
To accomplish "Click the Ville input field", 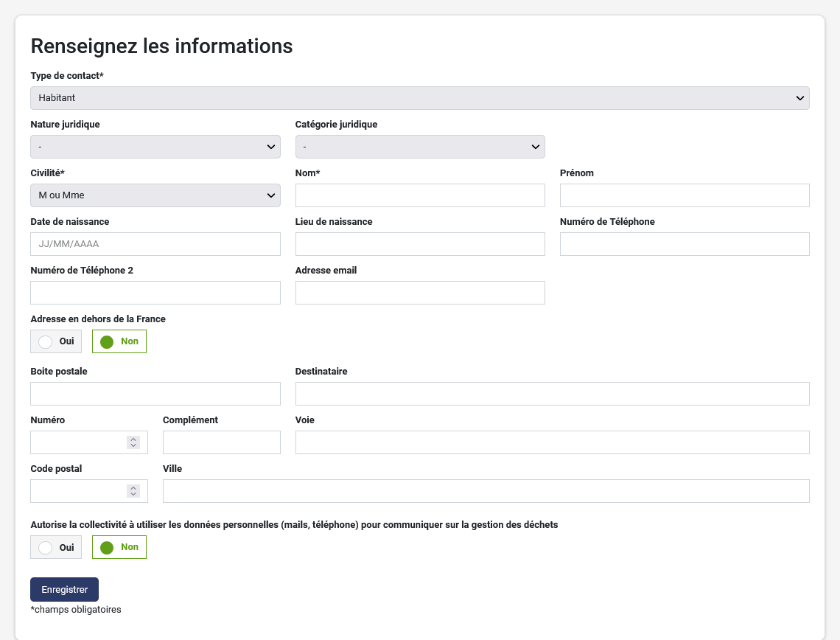I will (x=486, y=491).
